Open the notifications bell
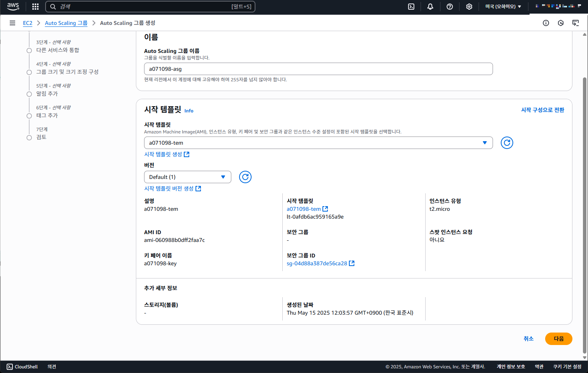 430,7
